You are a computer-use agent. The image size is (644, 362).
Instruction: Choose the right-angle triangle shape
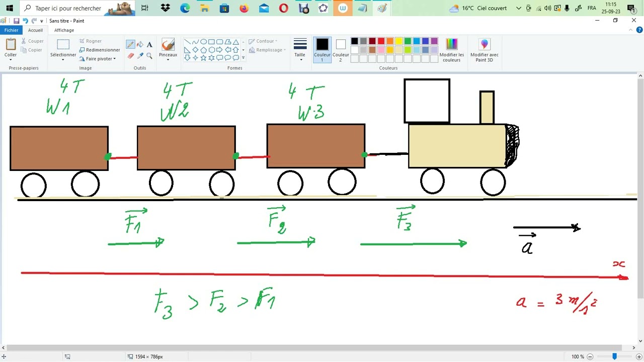pyautogui.click(x=187, y=50)
